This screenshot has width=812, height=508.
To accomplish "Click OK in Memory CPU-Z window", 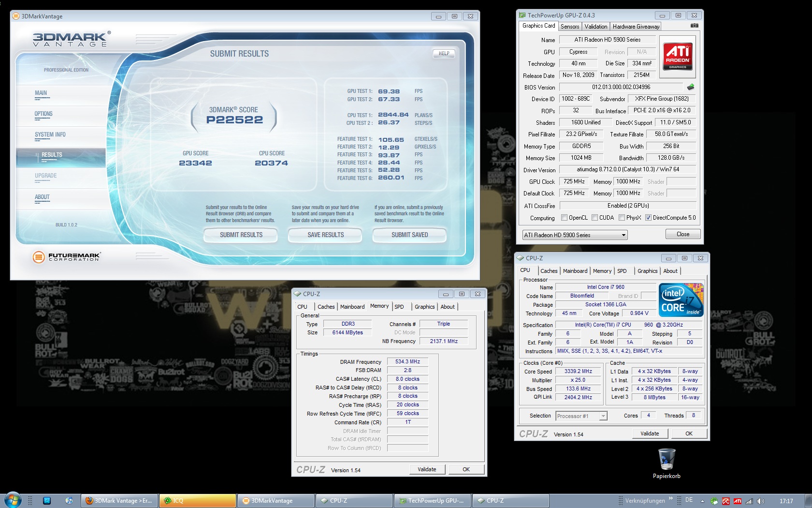I will pyautogui.click(x=466, y=469).
